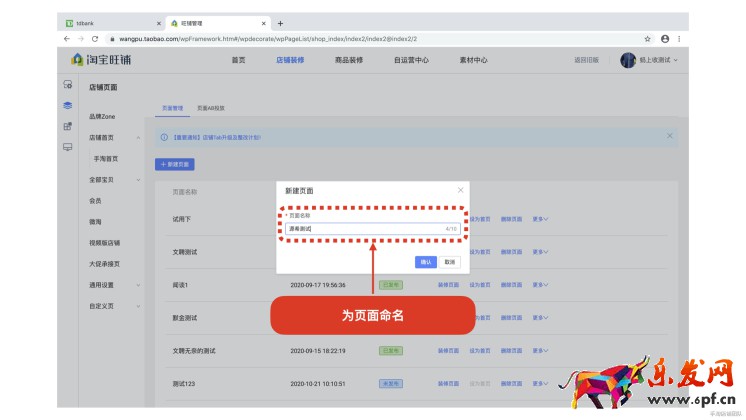Expand the 通用设置 sidebar section
Image resolution: width=746 pixels, height=420 pixels.
138,285
